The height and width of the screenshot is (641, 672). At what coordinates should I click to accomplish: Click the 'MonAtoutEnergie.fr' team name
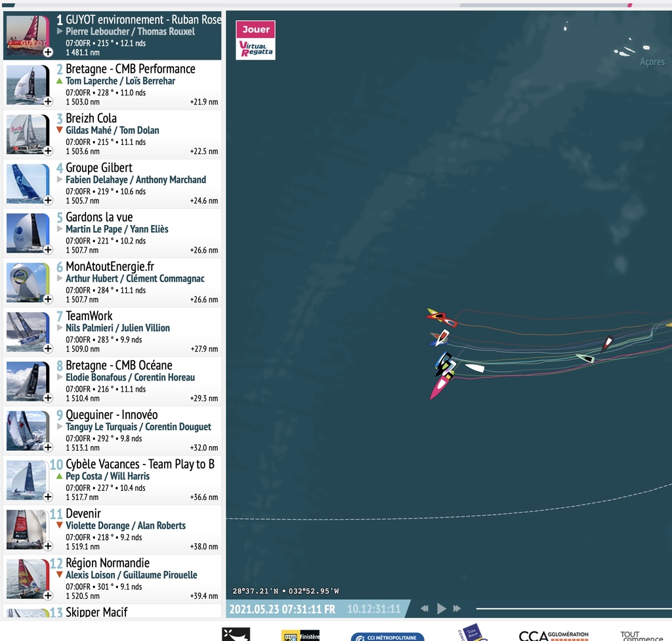(x=110, y=266)
